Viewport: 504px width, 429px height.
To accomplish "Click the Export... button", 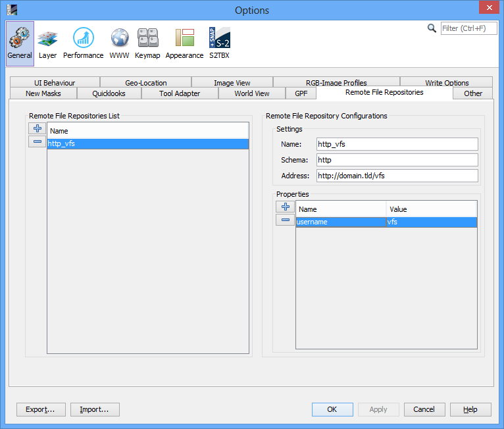I will pyautogui.click(x=41, y=409).
